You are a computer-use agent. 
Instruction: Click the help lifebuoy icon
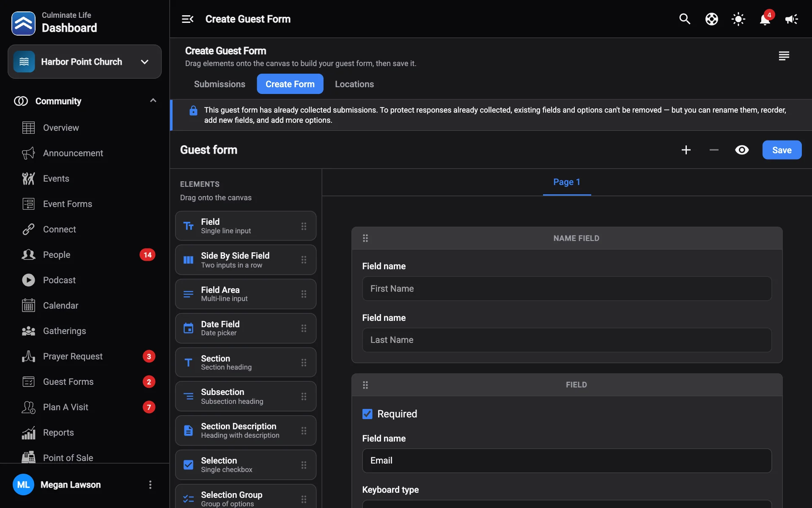click(712, 19)
